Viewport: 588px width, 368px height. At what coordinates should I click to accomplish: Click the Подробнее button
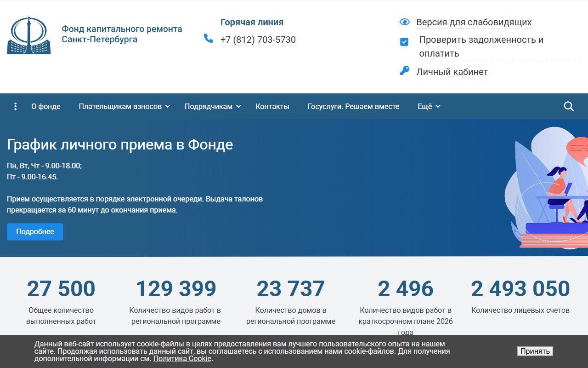[x=35, y=232]
